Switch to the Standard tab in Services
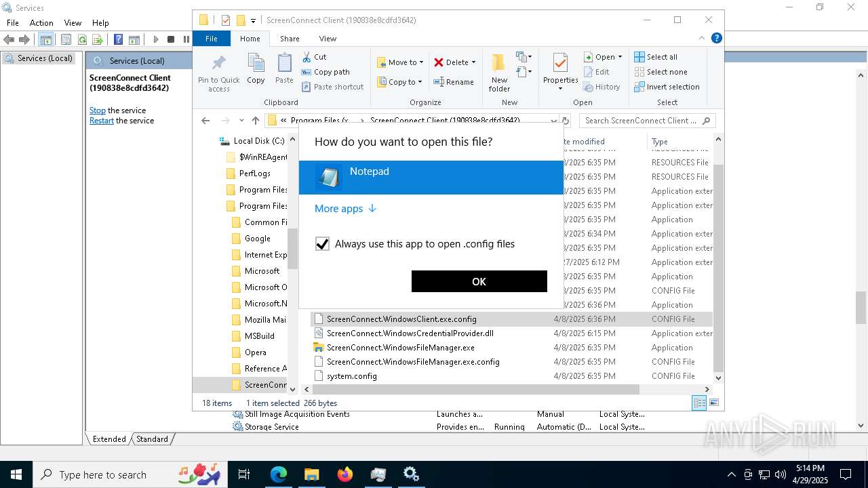This screenshot has height=488, width=868. (x=152, y=439)
